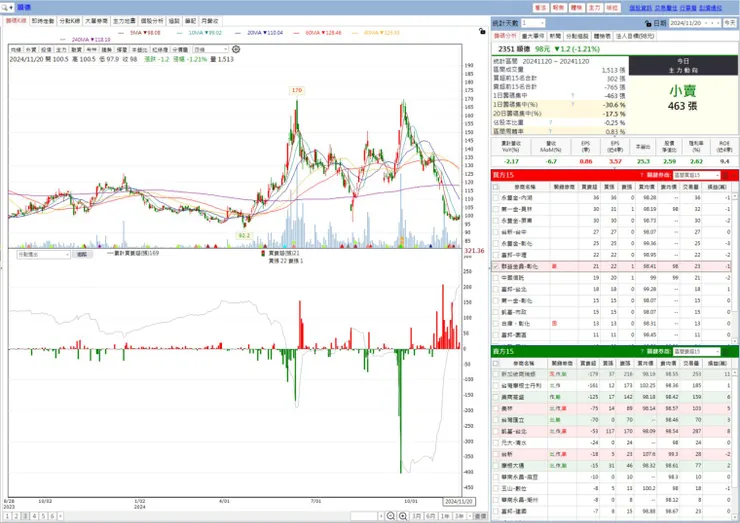The image size is (740, 523).
Task: Click 新加坡商瑞銀 seller row name
Action: point(518,374)
